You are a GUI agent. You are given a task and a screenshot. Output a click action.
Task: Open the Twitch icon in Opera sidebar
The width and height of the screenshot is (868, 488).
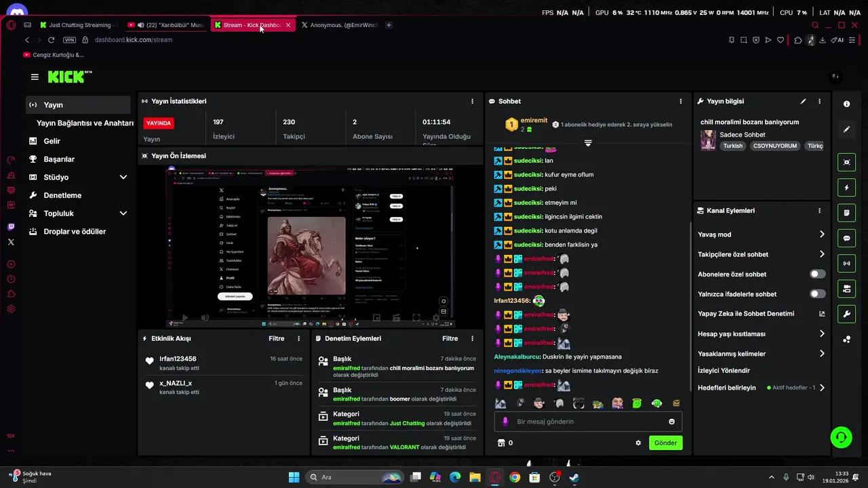pos(11,227)
